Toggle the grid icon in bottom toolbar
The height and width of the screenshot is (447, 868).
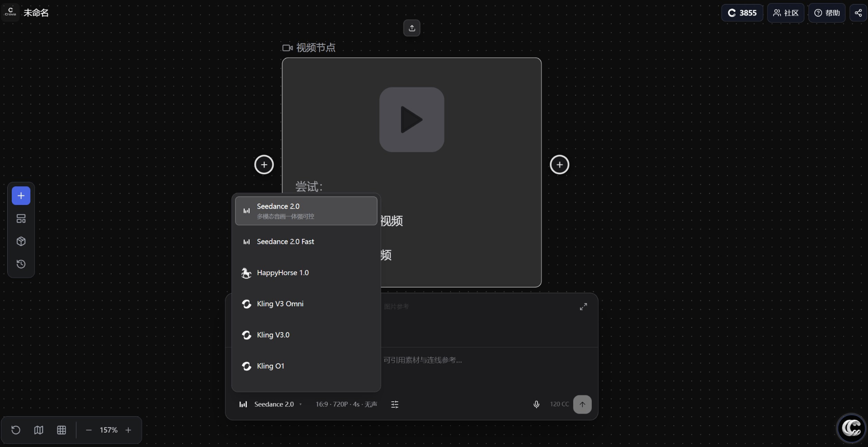click(x=61, y=430)
